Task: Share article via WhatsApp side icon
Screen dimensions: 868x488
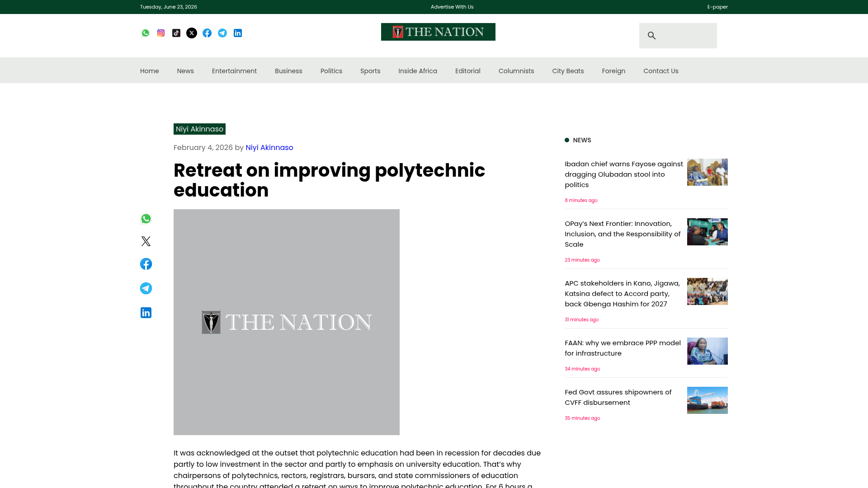Action: point(146,219)
